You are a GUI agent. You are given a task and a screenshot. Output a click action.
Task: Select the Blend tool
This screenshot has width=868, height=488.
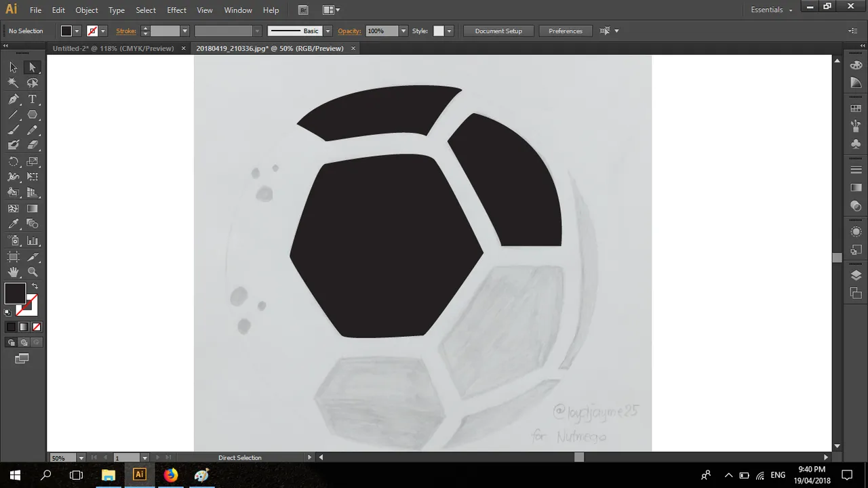coord(32,224)
